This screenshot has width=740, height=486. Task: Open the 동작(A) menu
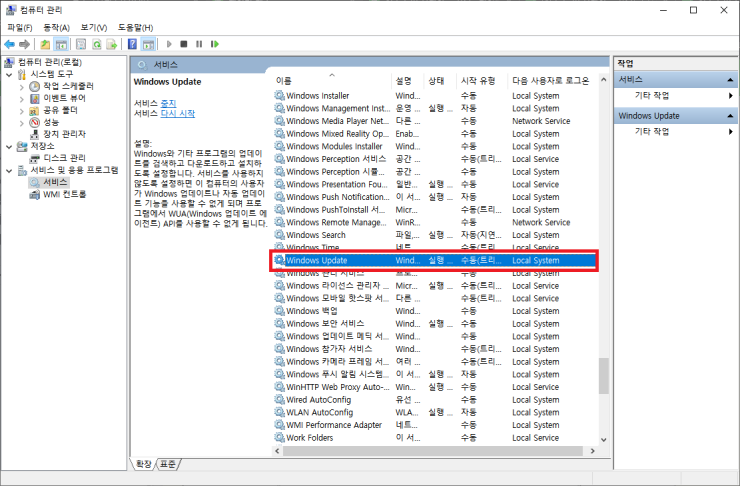pyautogui.click(x=57, y=28)
